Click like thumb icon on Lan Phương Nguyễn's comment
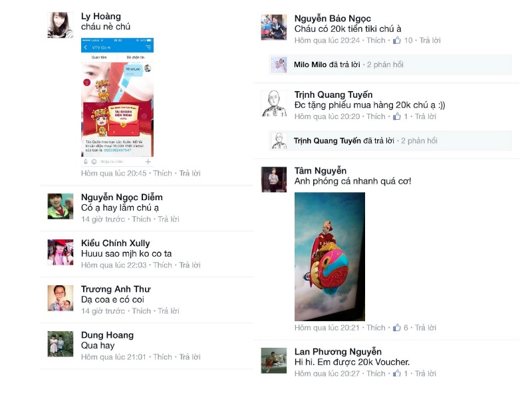 396,373
